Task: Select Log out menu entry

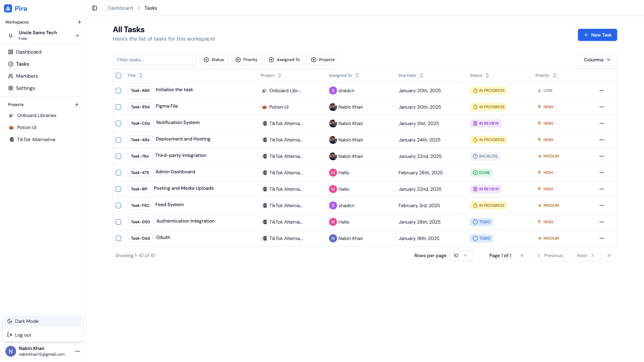Action: [43, 335]
